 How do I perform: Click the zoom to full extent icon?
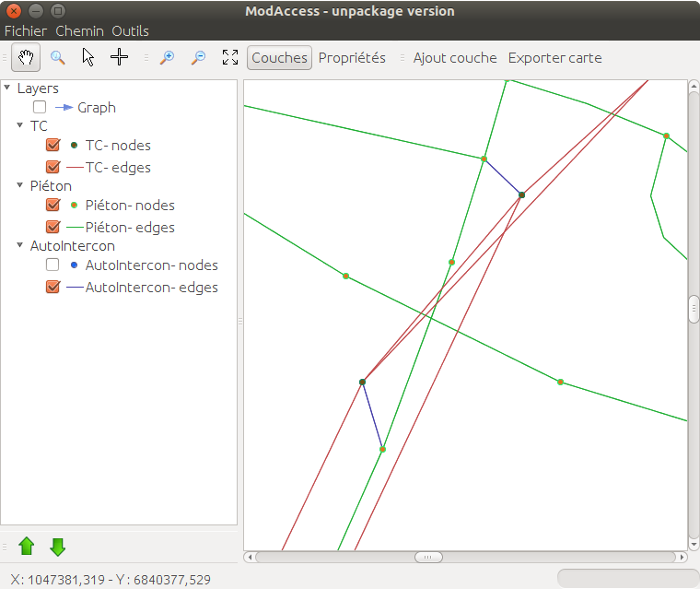[230, 57]
